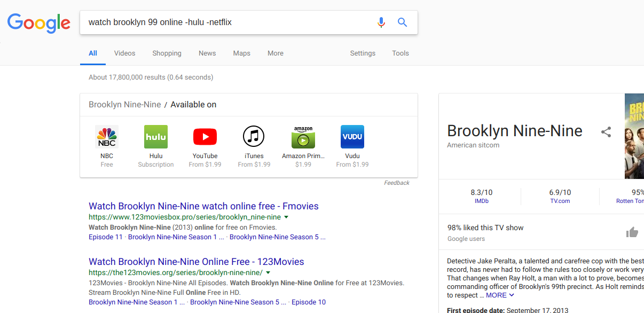Open YouTube watch option icon
Image resolution: width=644 pixels, height=313 pixels.
(205, 137)
